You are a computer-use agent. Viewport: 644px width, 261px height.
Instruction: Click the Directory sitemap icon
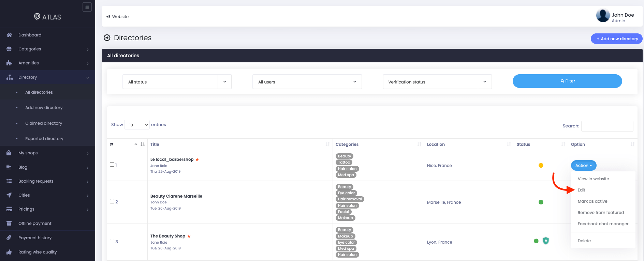coord(10,77)
